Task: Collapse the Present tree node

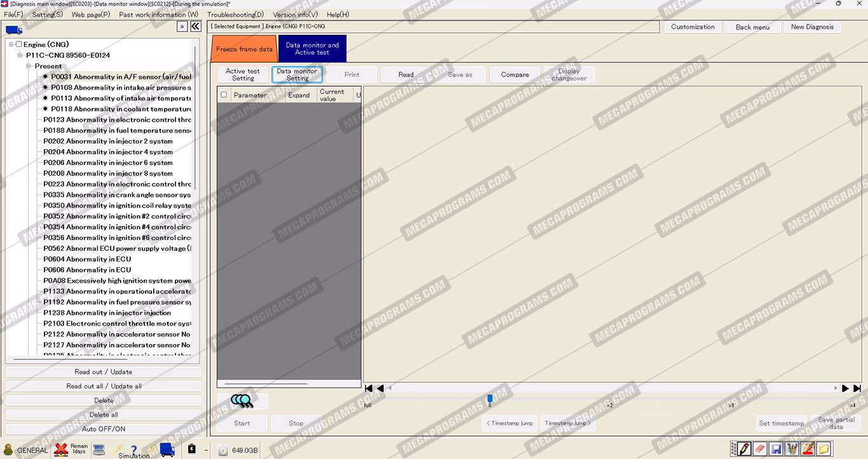Action: tap(29, 66)
